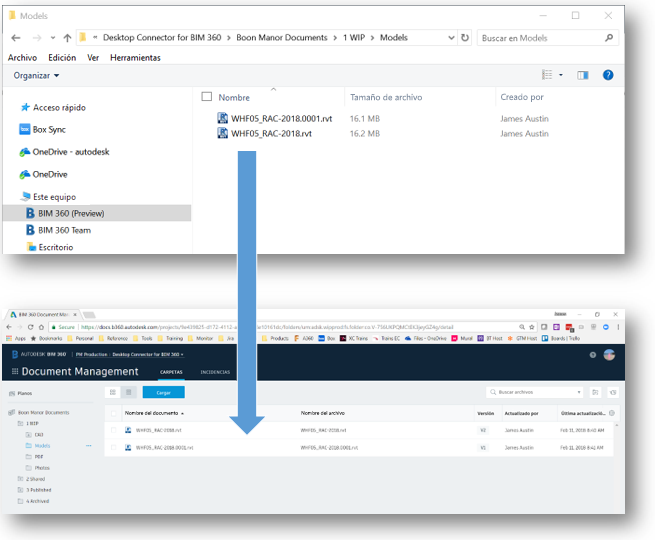655x540 pixels.
Task: Open the Explorer help icon
Action: [x=608, y=75]
